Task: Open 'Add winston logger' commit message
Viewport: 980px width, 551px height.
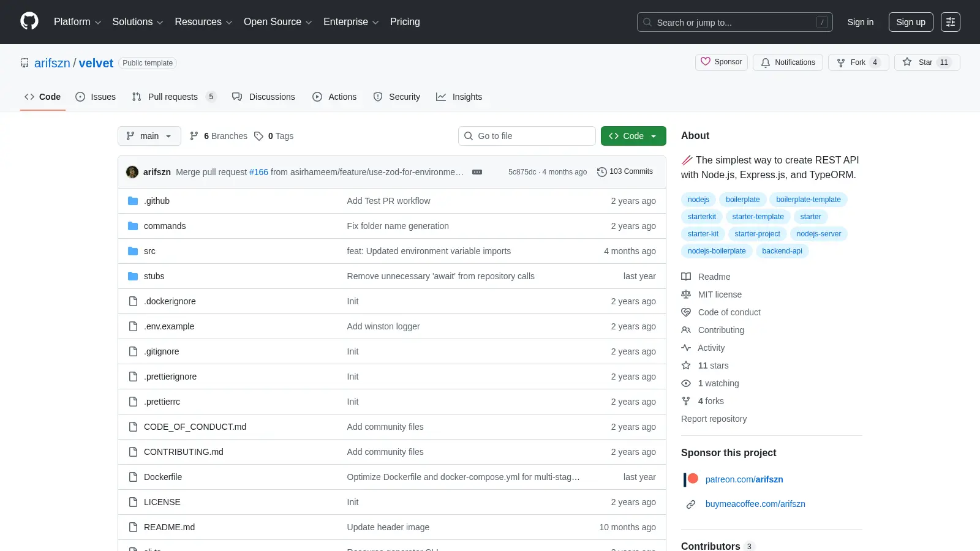Action: (x=383, y=326)
